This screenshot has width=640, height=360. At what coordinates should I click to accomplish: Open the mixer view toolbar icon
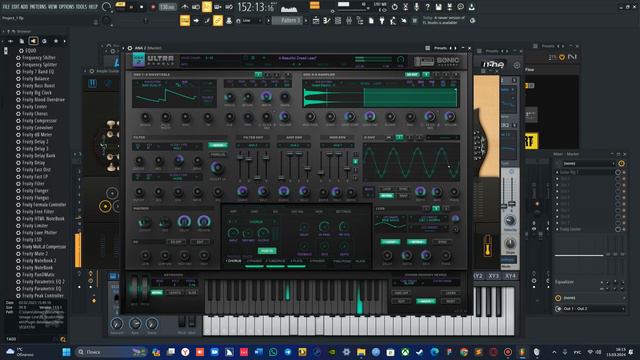coord(349,21)
